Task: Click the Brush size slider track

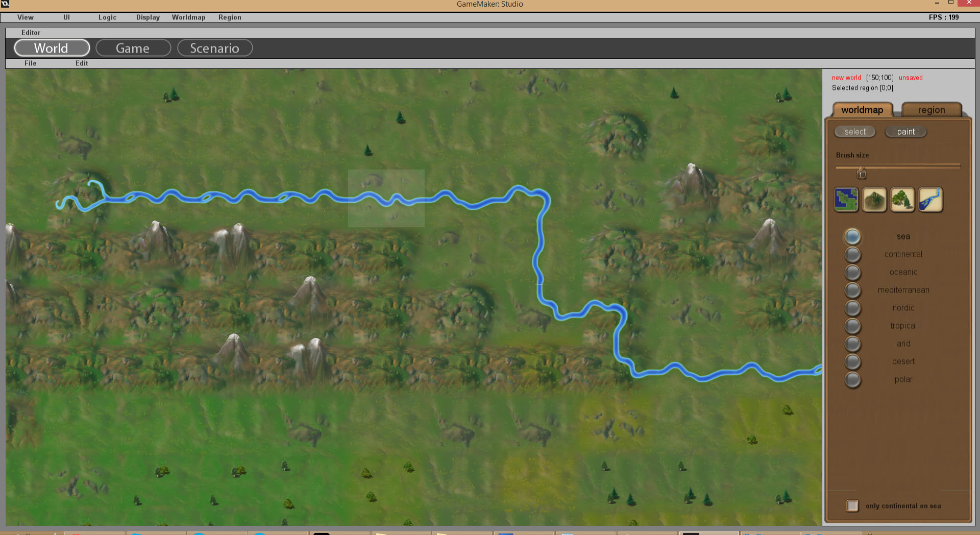Action: (x=898, y=166)
